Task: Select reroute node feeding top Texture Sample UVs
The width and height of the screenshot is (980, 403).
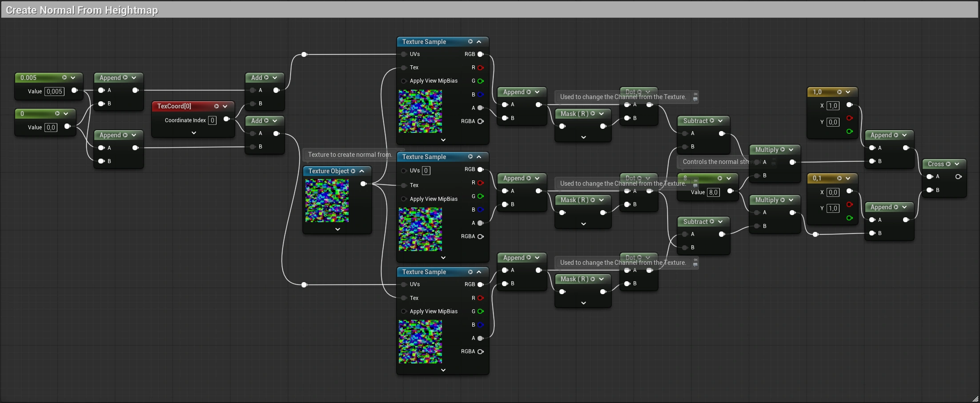Action: [304, 54]
